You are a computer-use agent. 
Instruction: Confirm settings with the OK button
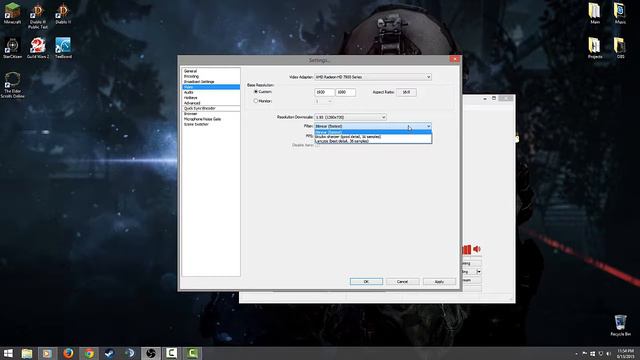[366, 282]
